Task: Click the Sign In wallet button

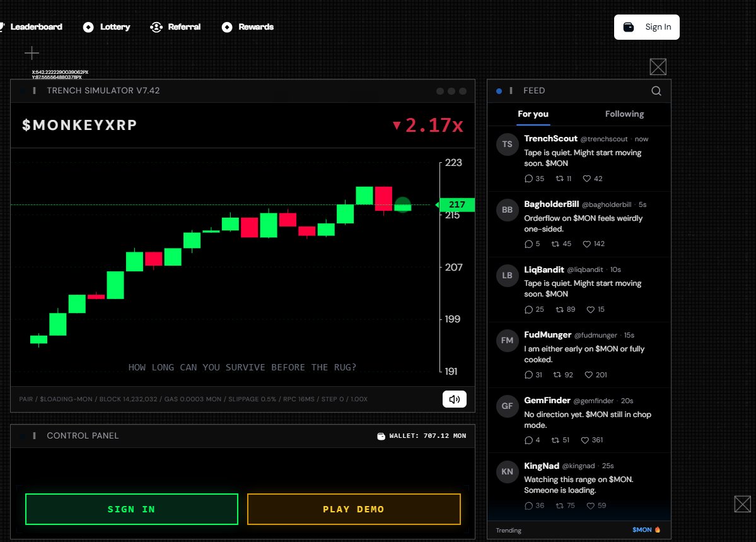Action: (x=646, y=27)
